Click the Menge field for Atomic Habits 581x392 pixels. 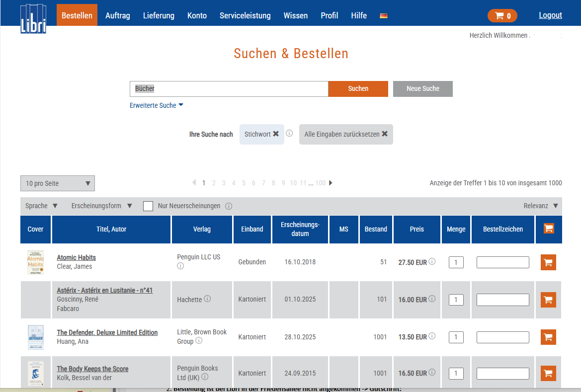(x=456, y=262)
